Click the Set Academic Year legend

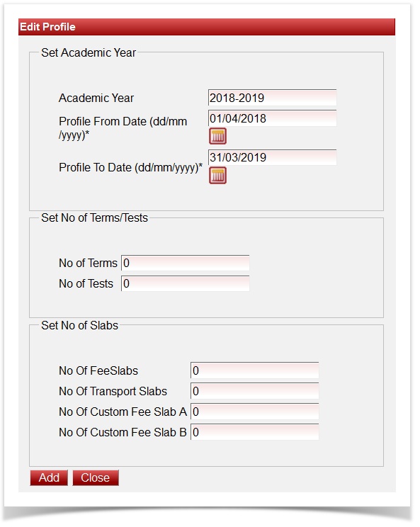[89, 53]
